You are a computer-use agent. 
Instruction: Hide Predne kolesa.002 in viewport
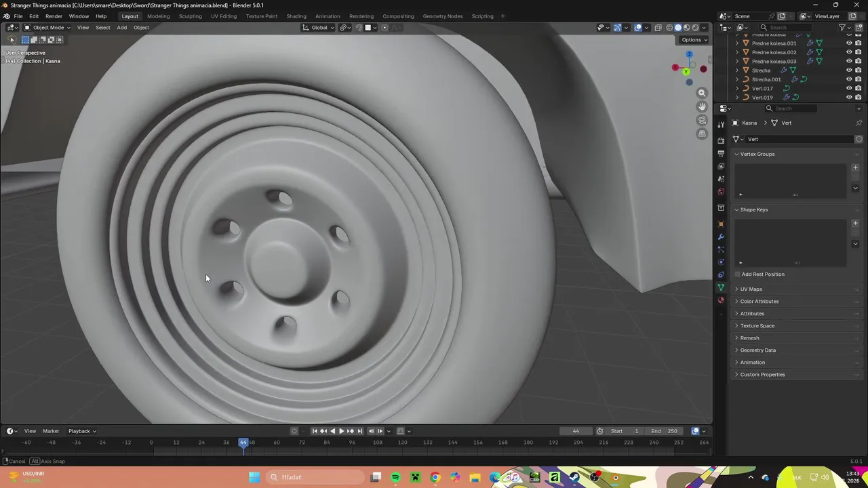849,52
